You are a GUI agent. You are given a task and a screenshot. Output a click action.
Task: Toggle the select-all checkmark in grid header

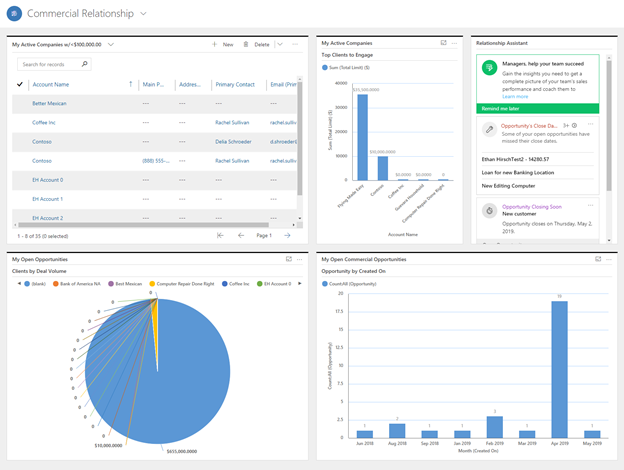point(20,85)
